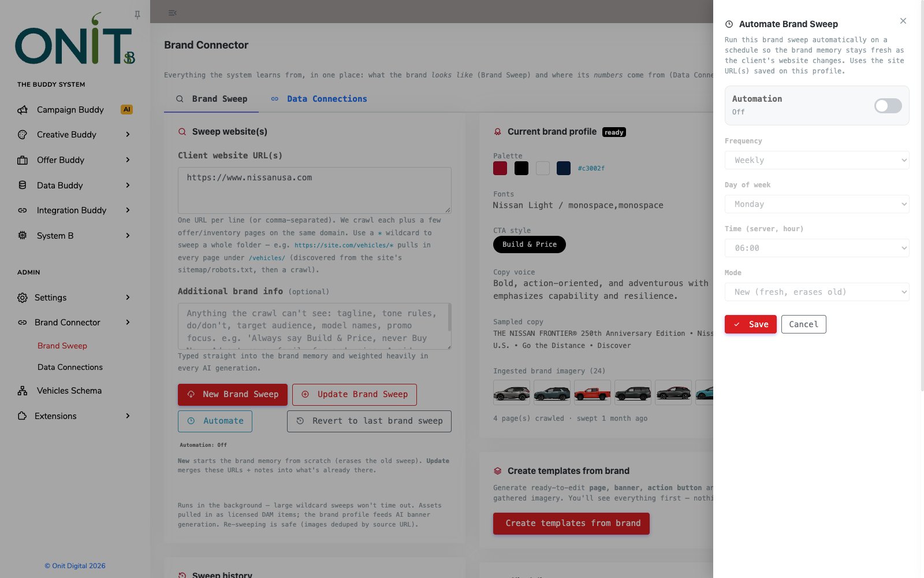Open the Mode dropdown
924x578 pixels.
tap(817, 292)
